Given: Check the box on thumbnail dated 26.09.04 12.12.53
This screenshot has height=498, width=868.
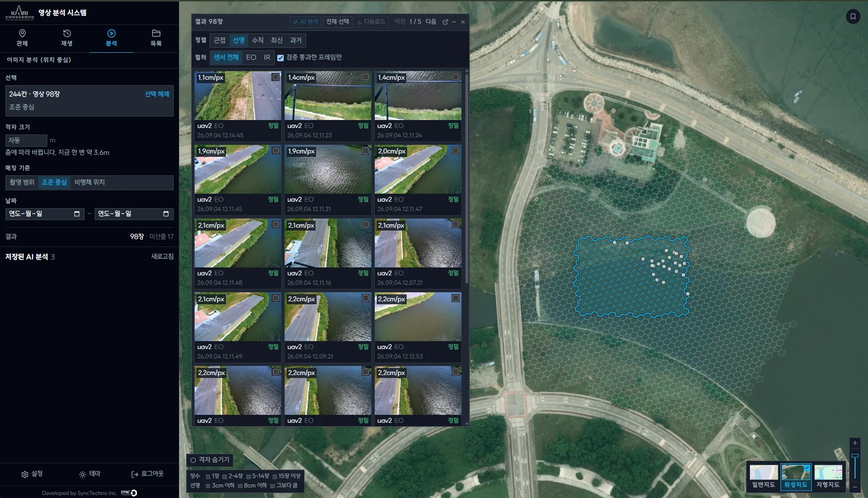Looking at the screenshot, I should pyautogui.click(x=455, y=298).
